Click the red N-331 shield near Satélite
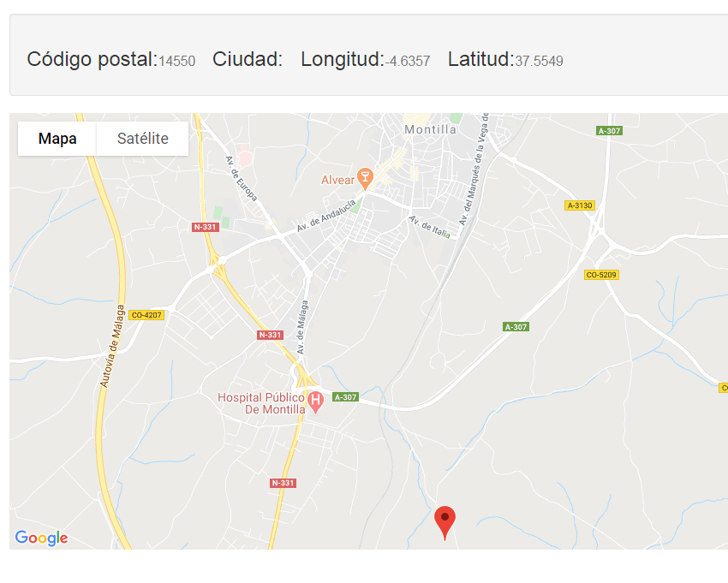 click(206, 227)
